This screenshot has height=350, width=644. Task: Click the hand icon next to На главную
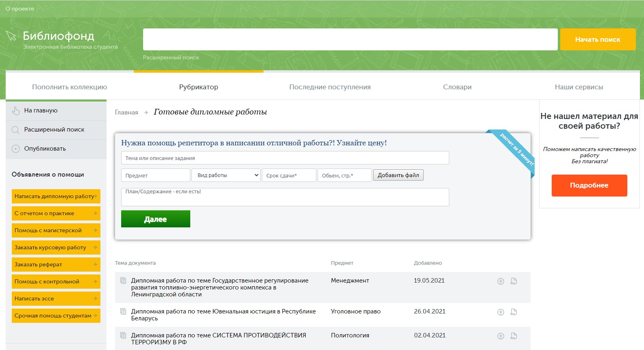point(16,110)
